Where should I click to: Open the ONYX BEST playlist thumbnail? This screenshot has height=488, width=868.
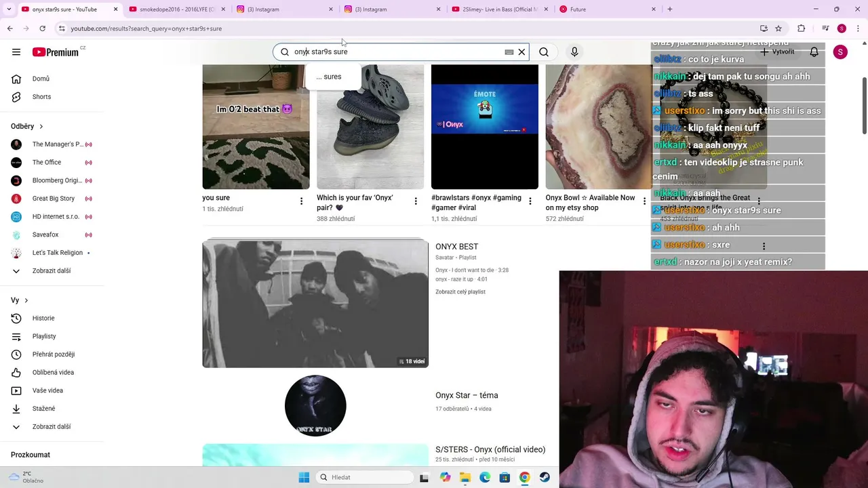pyautogui.click(x=315, y=304)
